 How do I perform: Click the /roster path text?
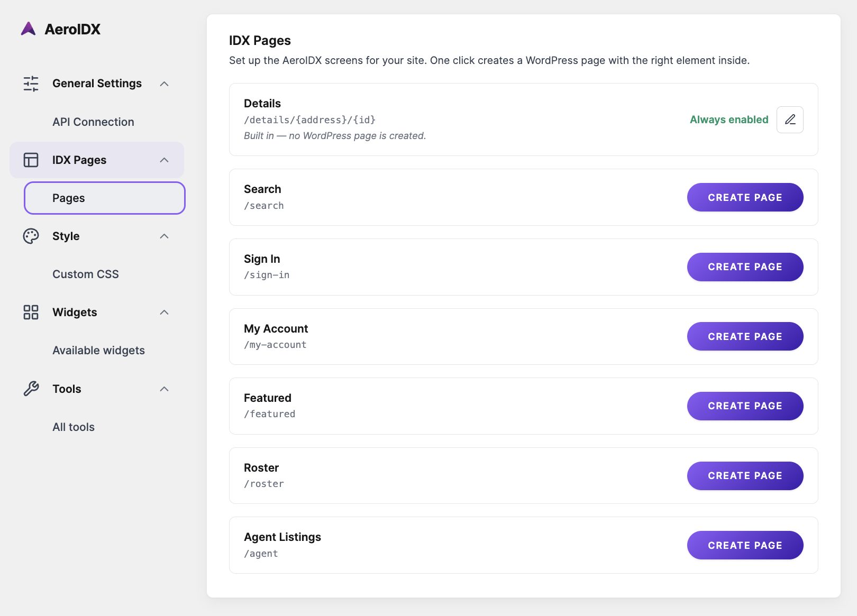click(263, 484)
